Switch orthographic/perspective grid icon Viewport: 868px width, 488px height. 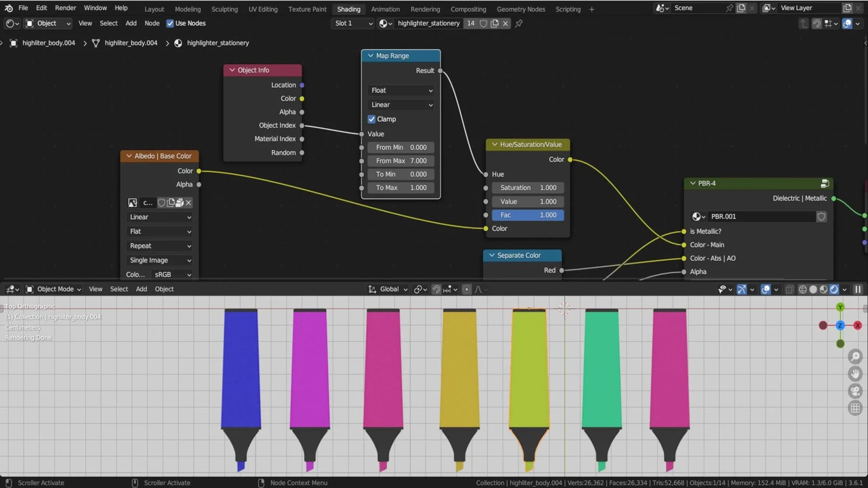[x=855, y=408]
